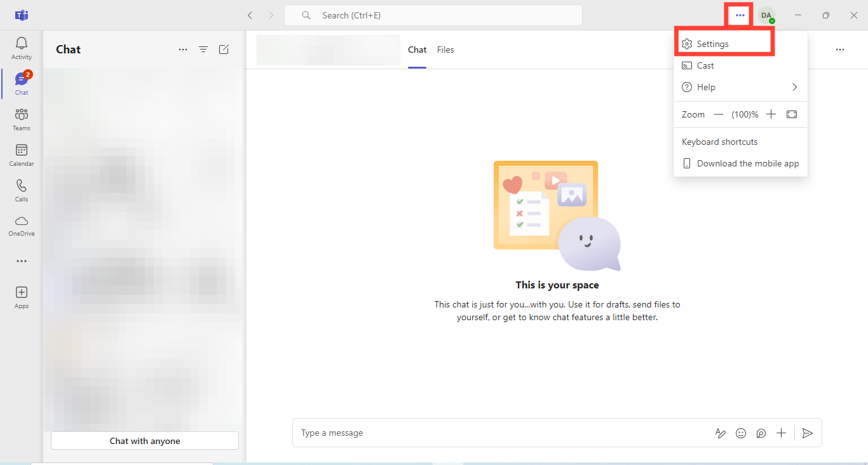Switch to the Chat tab
This screenshot has width=868, height=465.
pyautogui.click(x=417, y=50)
